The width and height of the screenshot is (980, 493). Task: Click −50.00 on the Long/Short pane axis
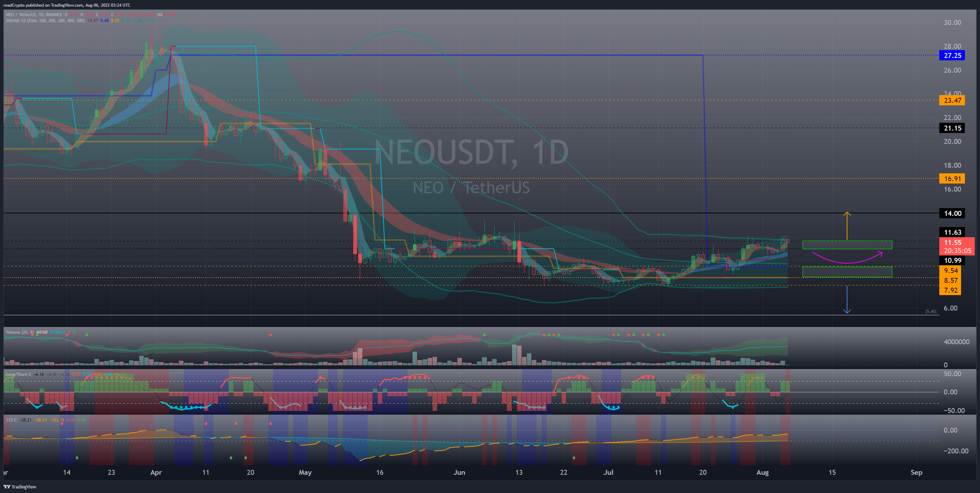click(954, 411)
